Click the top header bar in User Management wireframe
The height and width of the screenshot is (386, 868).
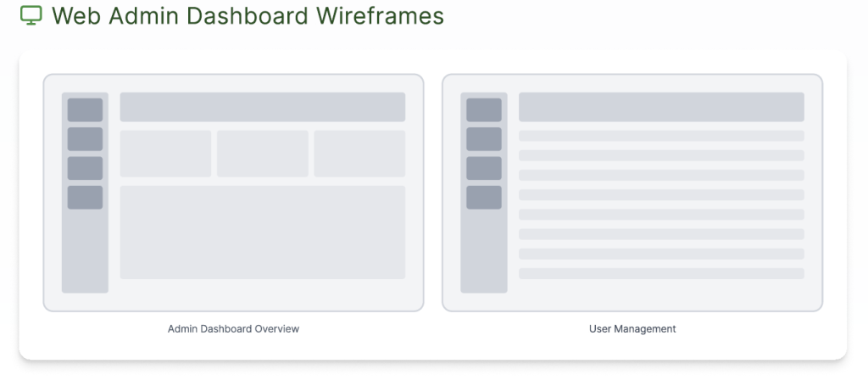(661, 107)
